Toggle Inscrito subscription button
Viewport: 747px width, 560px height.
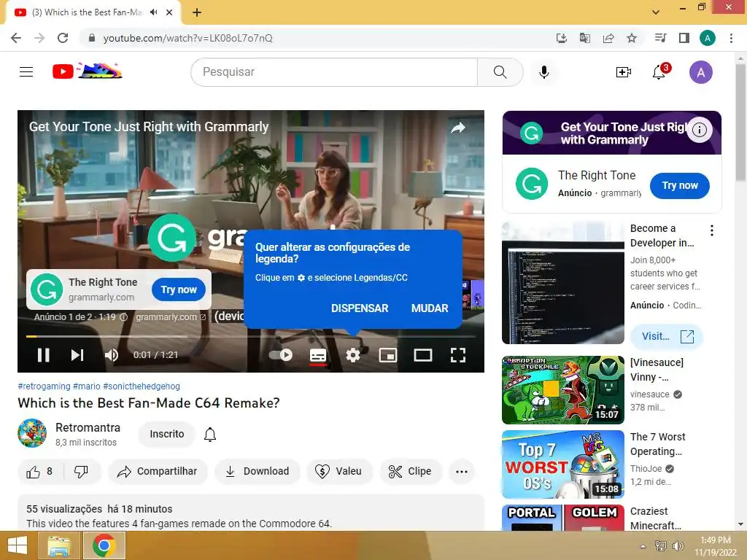[167, 435]
